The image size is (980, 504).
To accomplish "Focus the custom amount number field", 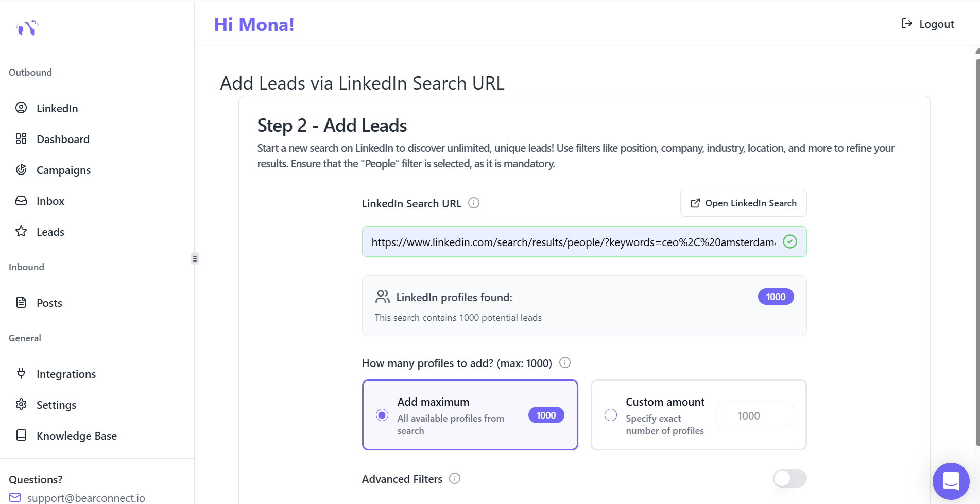I will [754, 415].
